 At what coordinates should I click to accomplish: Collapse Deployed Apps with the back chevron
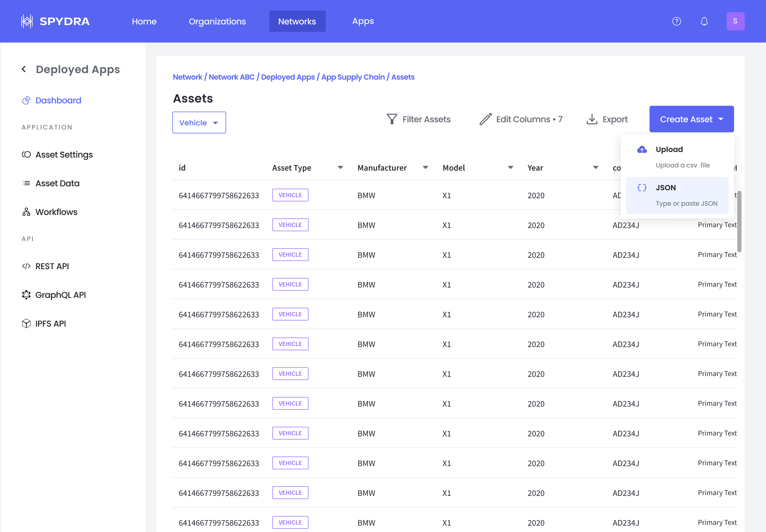click(23, 69)
